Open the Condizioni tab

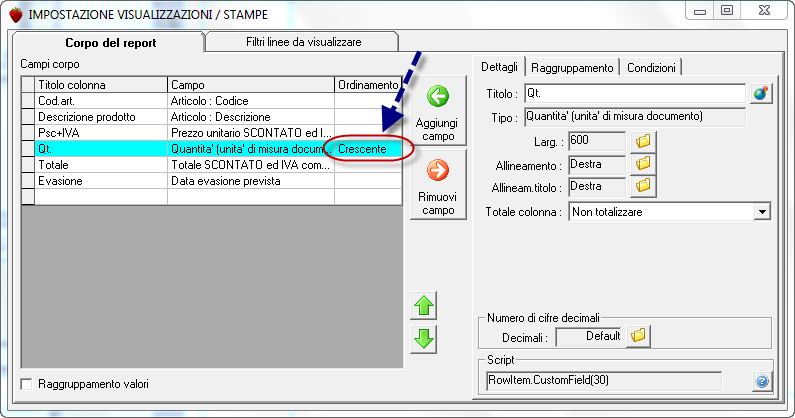coord(652,68)
